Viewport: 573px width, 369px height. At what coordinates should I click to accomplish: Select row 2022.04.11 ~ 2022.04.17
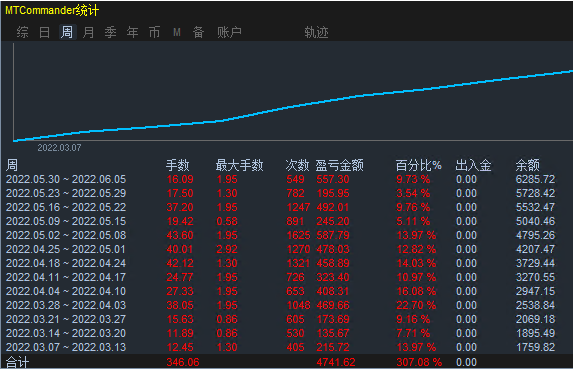(x=281, y=277)
